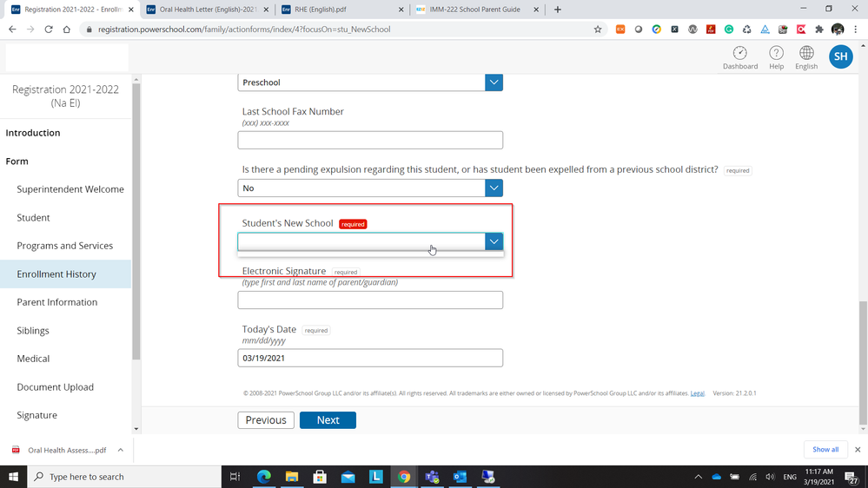Click the Previous button

266,420
